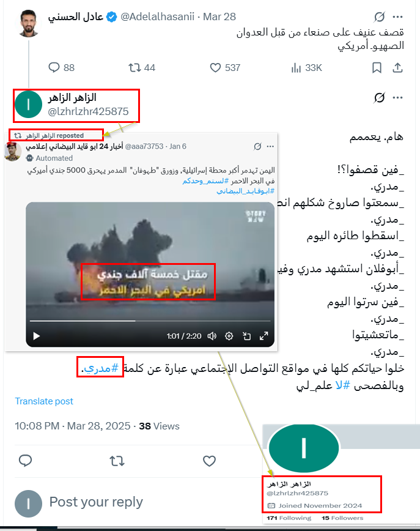Viewport: 420px width, 531px height.
Task: Toggle fullscreen on the video player
Action: coord(264,336)
